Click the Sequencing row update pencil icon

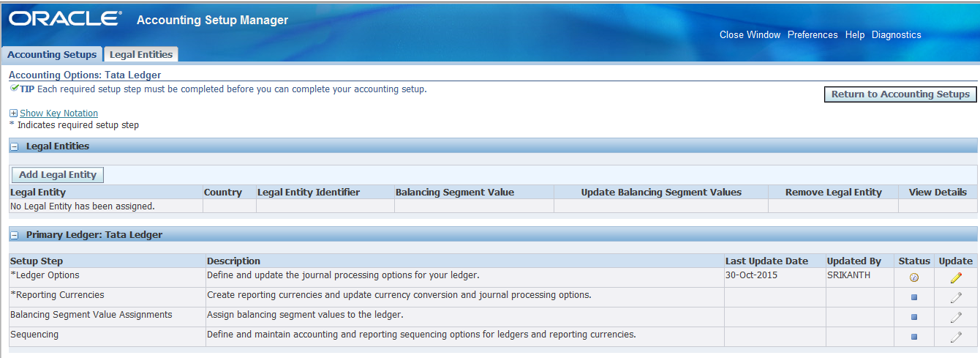point(956,337)
